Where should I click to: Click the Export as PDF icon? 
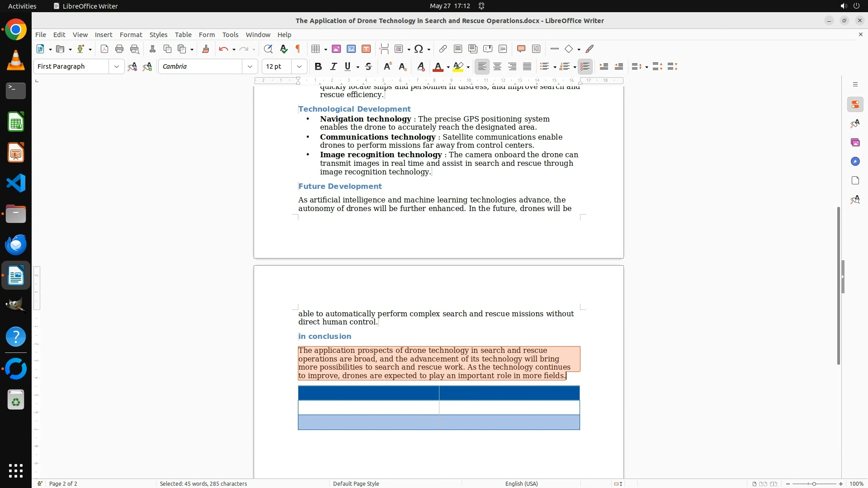tap(104, 49)
